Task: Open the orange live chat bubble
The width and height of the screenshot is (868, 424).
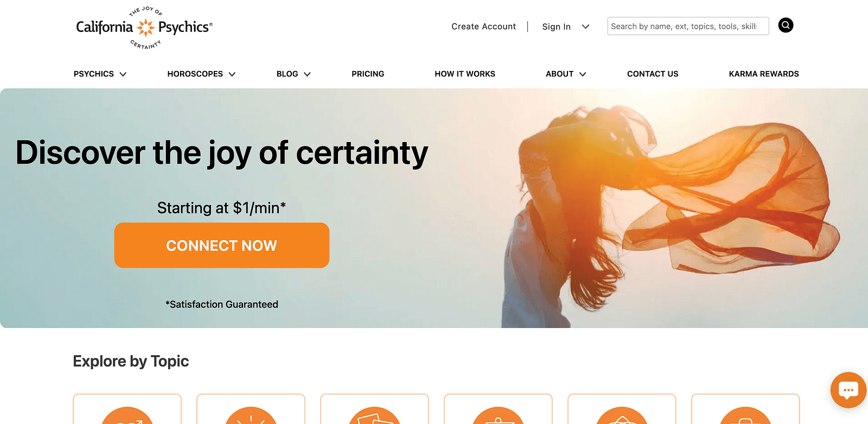Action: click(848, 390)
